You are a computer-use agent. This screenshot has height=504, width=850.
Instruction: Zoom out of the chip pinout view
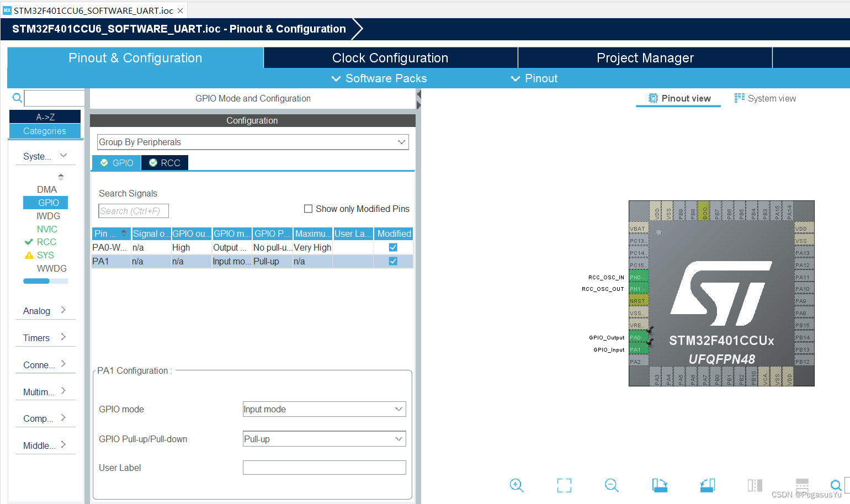coord(612,485)
